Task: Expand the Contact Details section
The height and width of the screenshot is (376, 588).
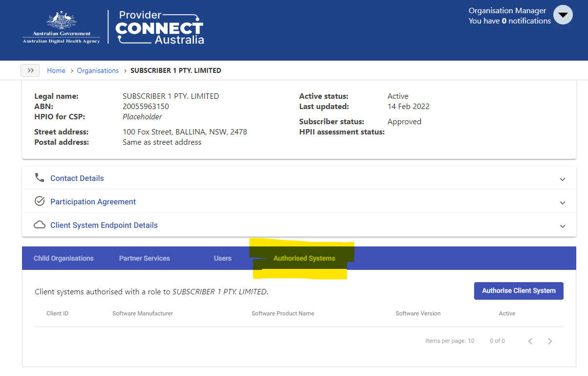Action: click(x=562, y=179)
